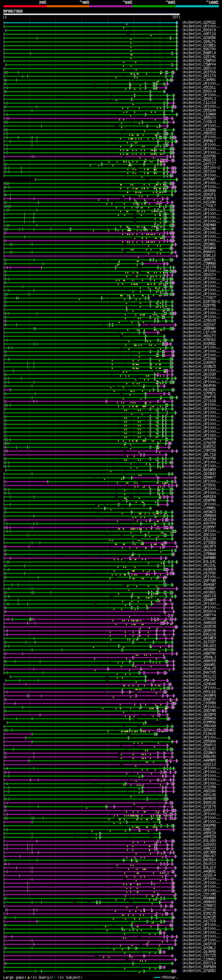222x980 pixels.
Task: Open the UniRef100_Q2QZL4 hit
Action: tap(199, 875)
